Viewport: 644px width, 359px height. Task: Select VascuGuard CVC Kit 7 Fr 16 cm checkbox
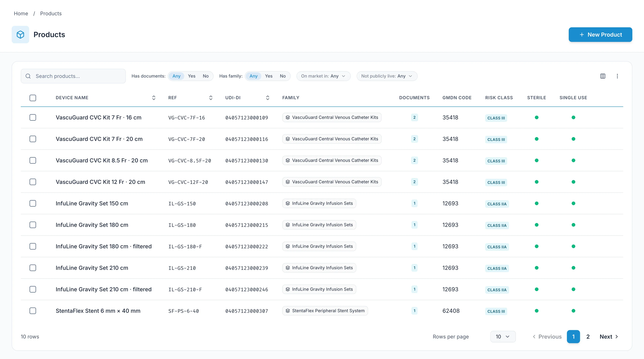tap(33, 117)
